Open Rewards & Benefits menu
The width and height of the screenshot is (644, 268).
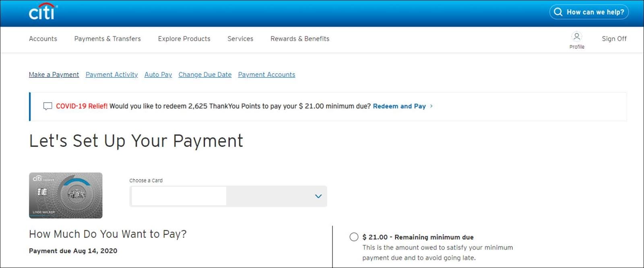click(300, 39)
